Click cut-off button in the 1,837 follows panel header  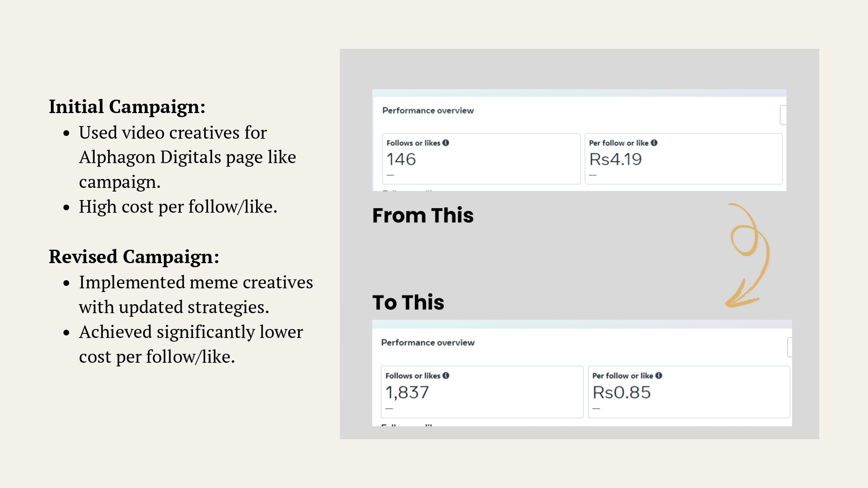[x=789, y=347]
